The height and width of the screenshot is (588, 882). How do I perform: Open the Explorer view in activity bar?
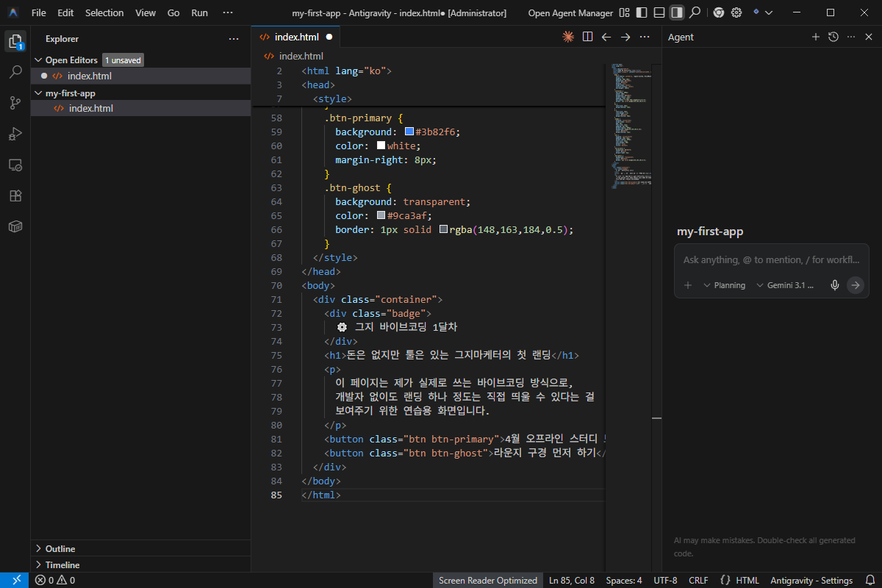tap(15, 41)
